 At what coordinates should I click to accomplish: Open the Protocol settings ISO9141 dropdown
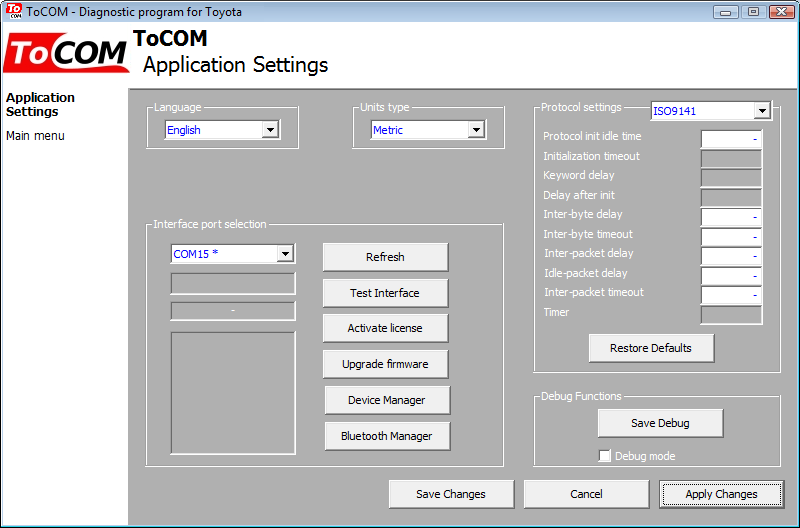711,111
